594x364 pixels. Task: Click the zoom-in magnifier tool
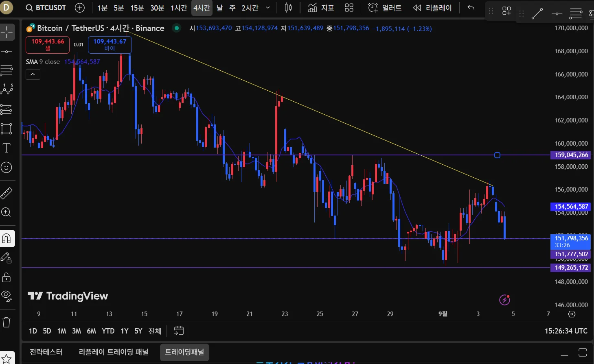click(x=7, y=212)
